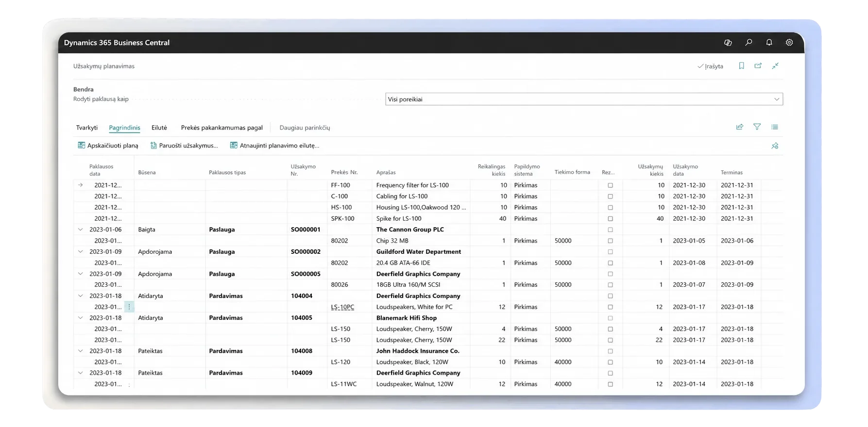Click the Būsena column header
The width and height of the screenshot is (868, 427).
[147, 172]
